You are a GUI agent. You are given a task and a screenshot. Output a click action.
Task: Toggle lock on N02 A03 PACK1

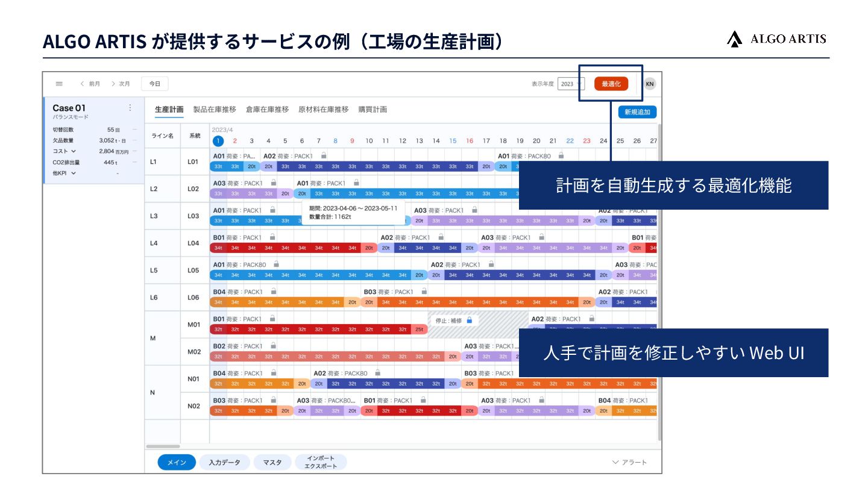point(541,400)
